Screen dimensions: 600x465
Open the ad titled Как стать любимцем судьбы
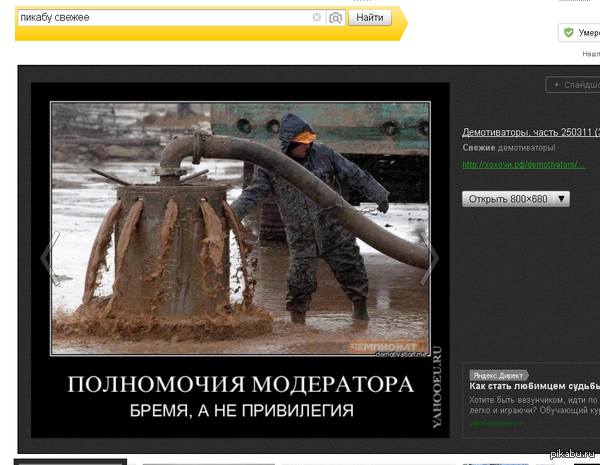[x=534, y=385]
